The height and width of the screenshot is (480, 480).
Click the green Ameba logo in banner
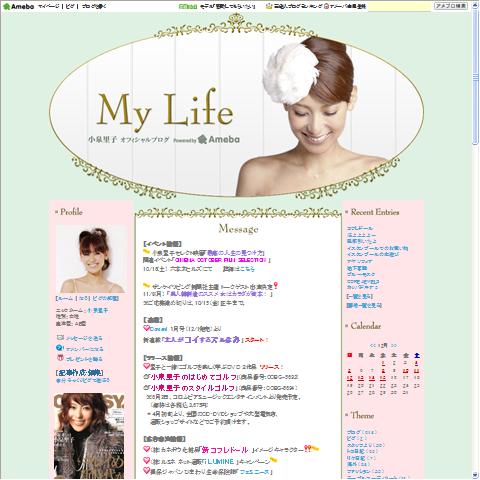pos(219,140)
